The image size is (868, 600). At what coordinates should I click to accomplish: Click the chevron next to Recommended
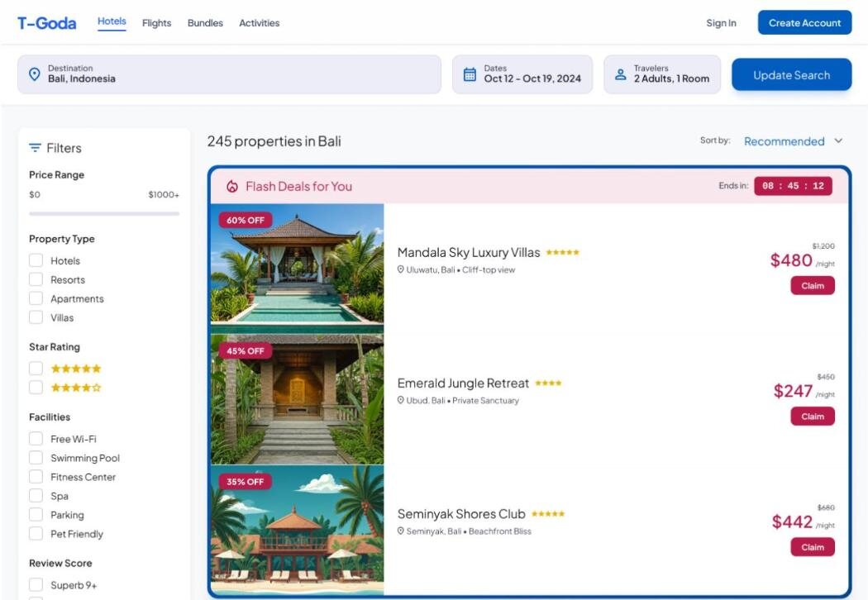tap(839, 140)
